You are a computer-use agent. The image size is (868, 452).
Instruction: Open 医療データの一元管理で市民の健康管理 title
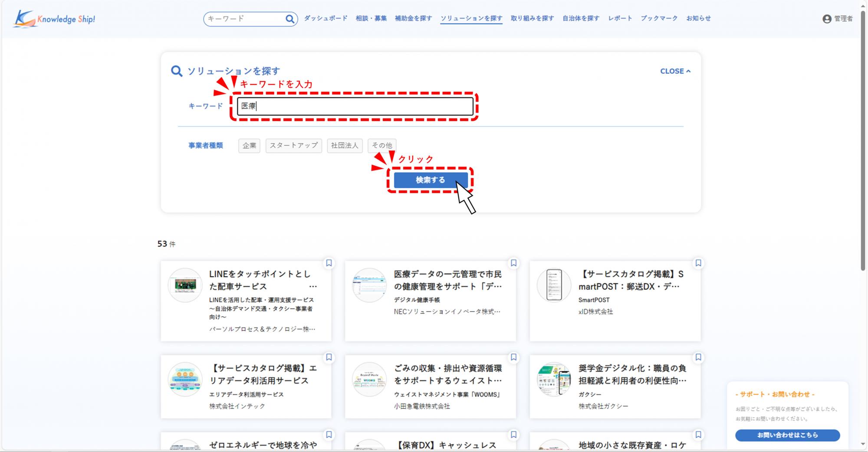tap(448, 280)
